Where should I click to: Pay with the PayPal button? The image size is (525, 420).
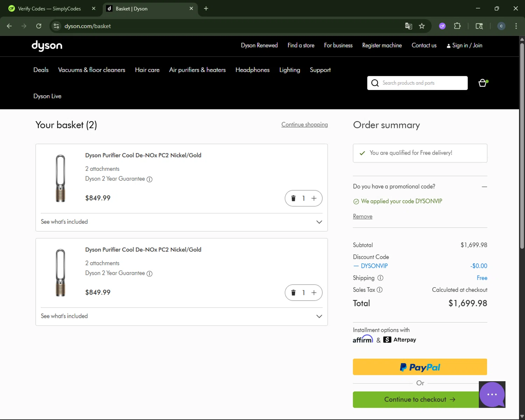click(420, 367)
